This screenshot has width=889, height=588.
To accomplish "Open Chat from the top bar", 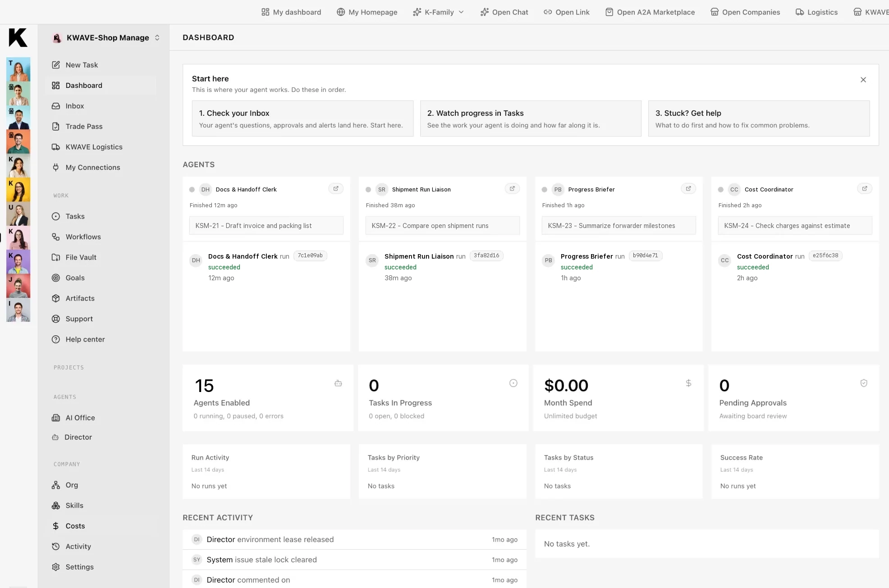I will pyautogui.click(x=504, y=12).
